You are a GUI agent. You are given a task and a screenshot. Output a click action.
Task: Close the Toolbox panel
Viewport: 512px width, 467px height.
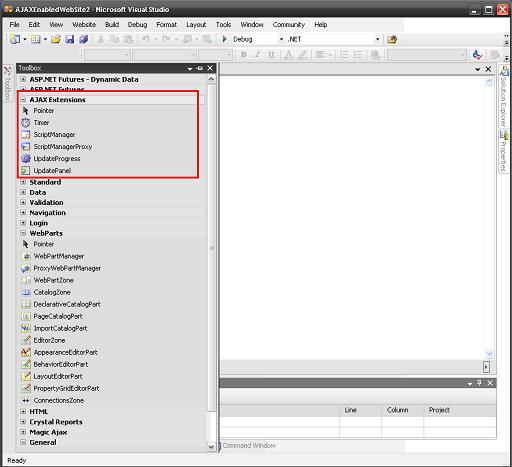tap(210, 68)
